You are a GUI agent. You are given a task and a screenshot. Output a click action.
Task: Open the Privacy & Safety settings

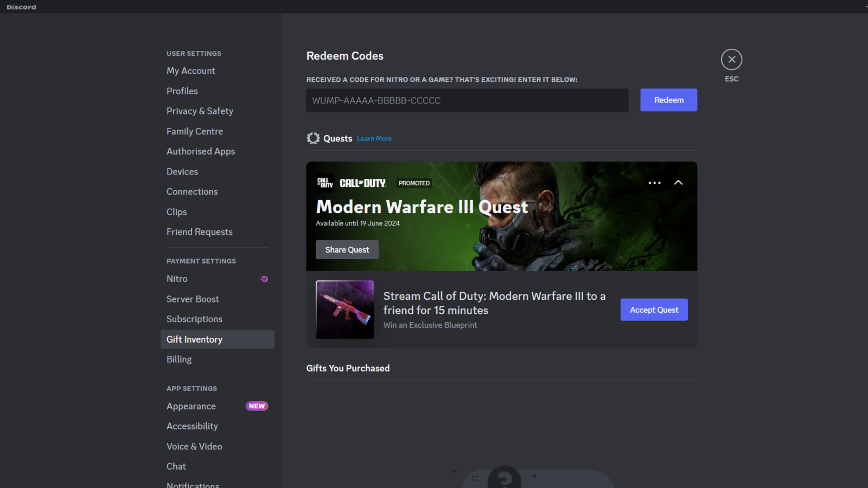click(x=200, y=111)
